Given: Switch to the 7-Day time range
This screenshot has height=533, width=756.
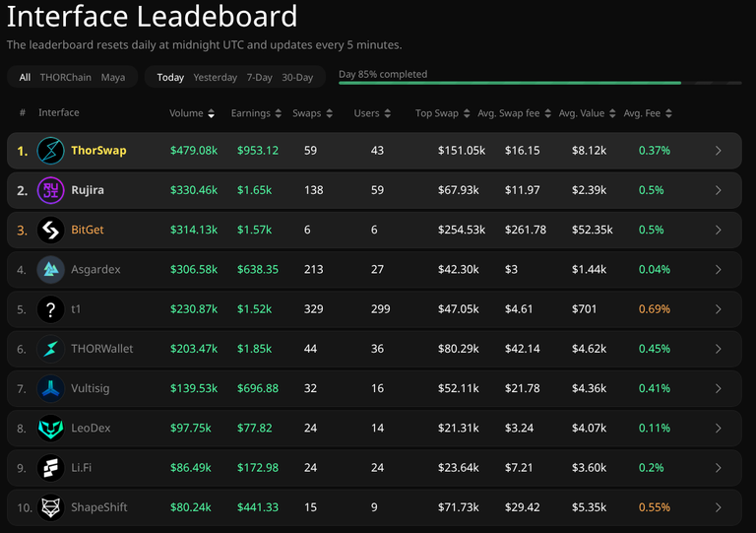Looking at the screenshot, I should 260,77.
